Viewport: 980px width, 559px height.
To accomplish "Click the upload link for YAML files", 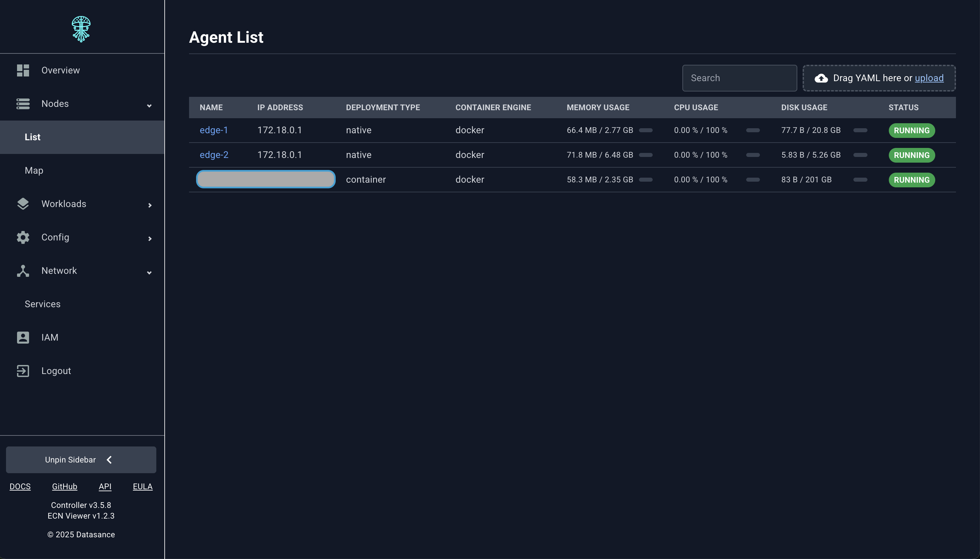I will tap(929, 78).
